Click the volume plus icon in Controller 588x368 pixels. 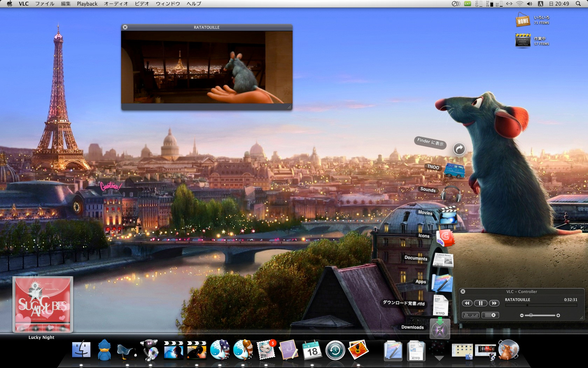coord(558,315)
